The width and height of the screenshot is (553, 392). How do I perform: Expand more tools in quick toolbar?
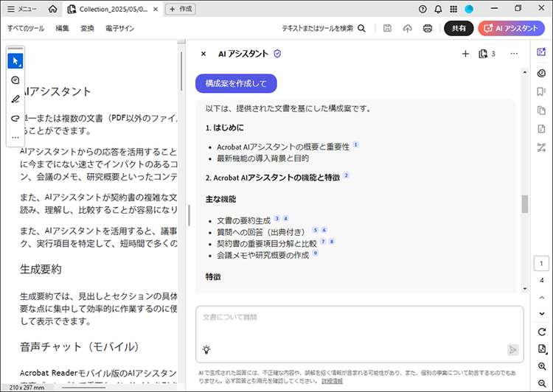tap(15, 138)
